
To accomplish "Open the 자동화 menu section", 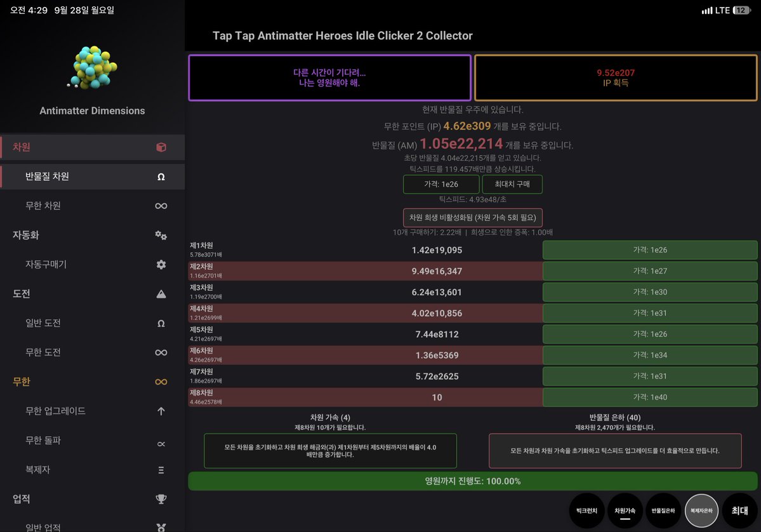I will coord(92,236).
